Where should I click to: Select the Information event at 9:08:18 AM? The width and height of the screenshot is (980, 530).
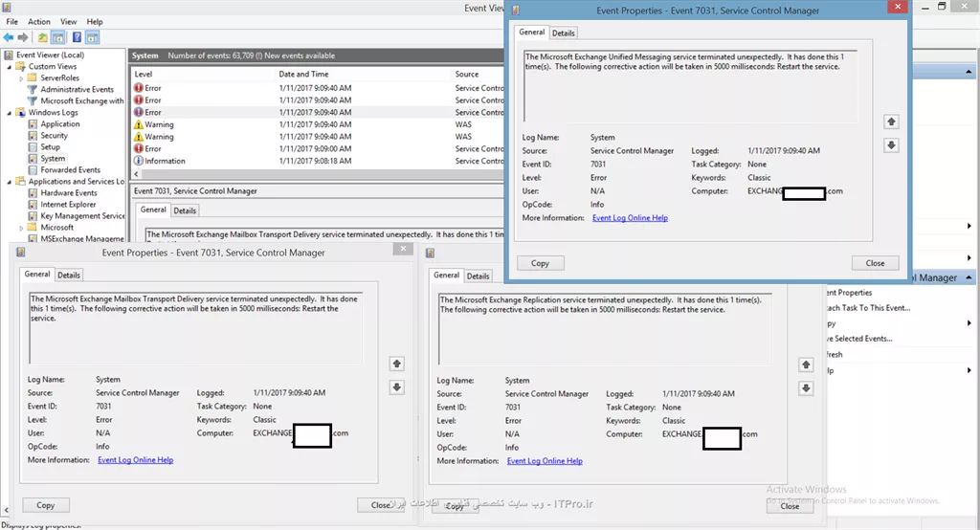click(x=318, y=161)
